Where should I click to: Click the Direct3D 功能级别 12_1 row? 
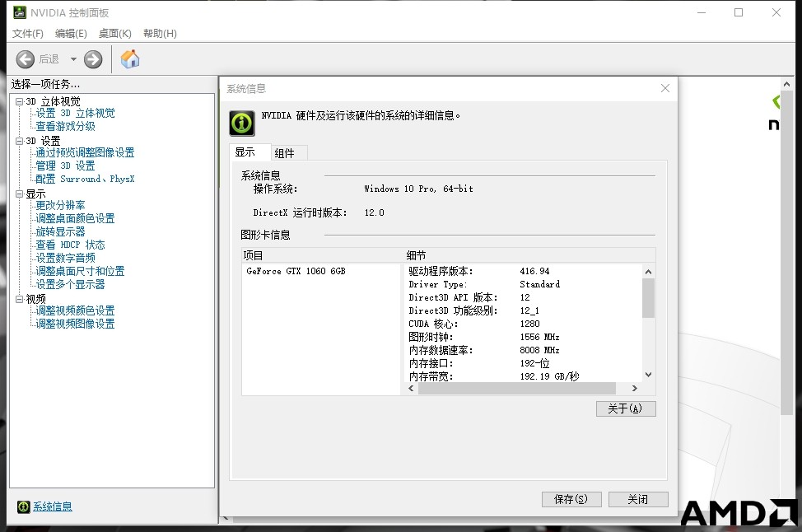(525, 310)
